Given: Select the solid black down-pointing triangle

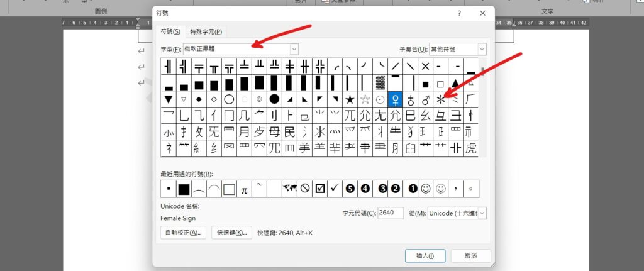Looking at the screenshot, I should pyautogui.click(x=169, y=99).
